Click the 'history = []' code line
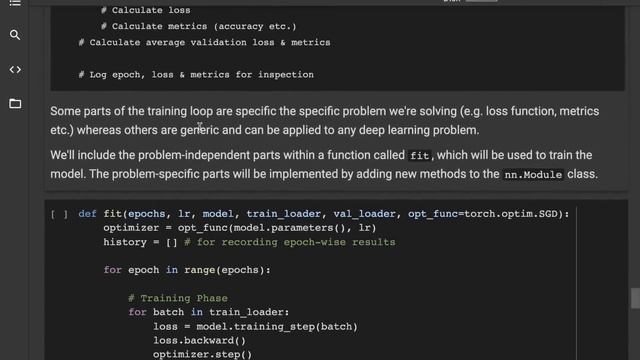Viewport: 640px width, 360px height. pos(249,242)
